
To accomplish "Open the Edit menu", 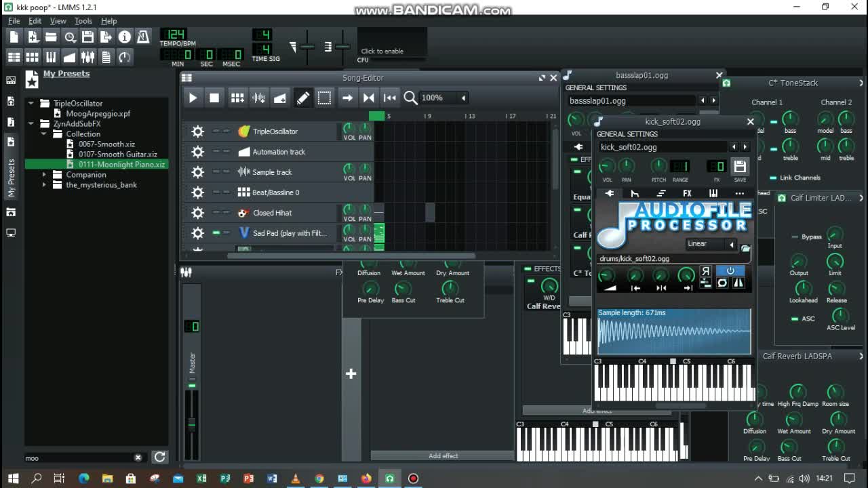I will click(x=35, y=21).
